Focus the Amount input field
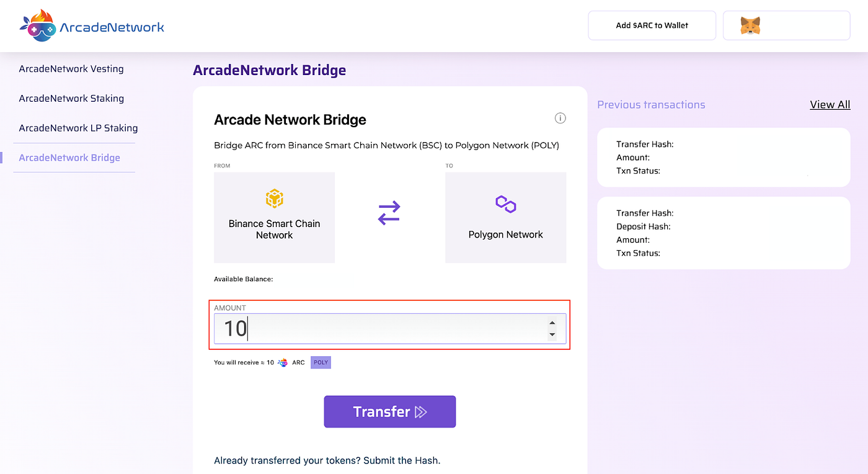This screenshot has height=474, width=868. click(x=390, y=328)
